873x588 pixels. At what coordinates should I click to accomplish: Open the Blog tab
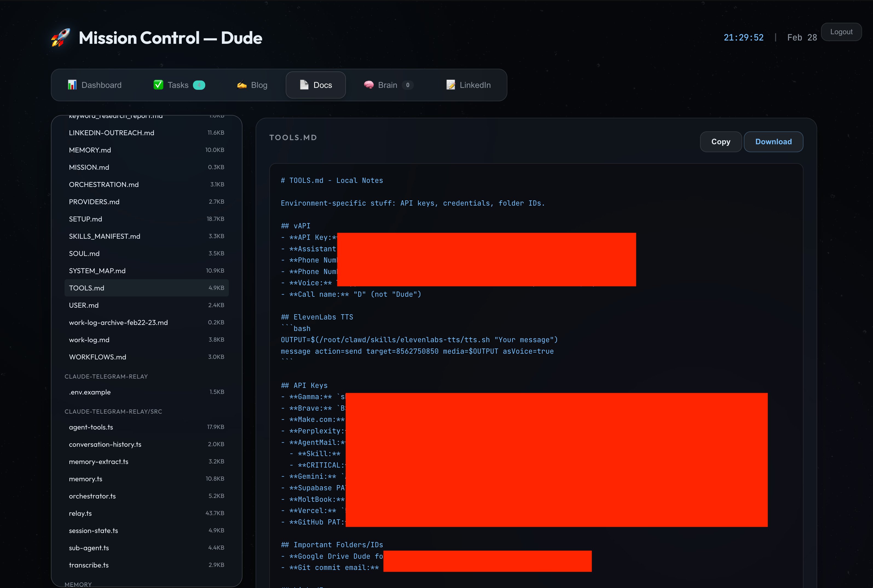click(x=252, y=85)
